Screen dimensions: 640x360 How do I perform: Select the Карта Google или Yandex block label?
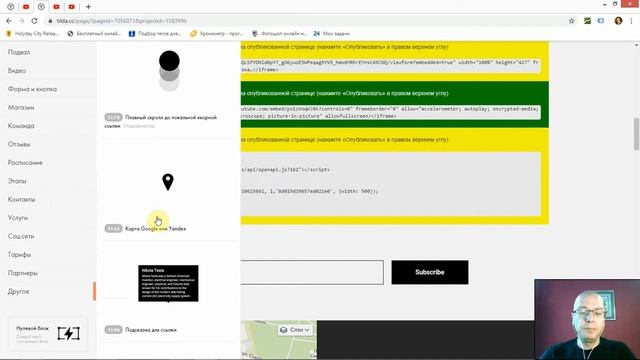[x=156, y=229]
